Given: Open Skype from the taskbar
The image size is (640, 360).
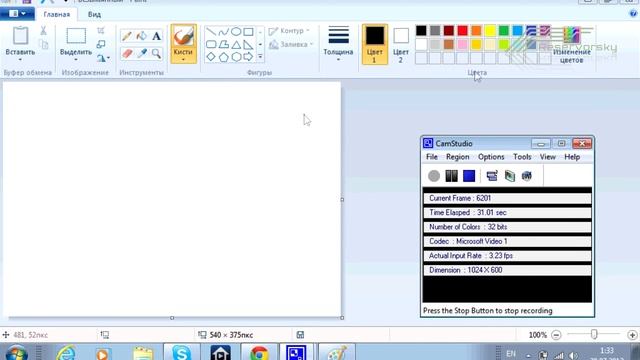Looking at the screenshot, I should click(x=182, y=353).
